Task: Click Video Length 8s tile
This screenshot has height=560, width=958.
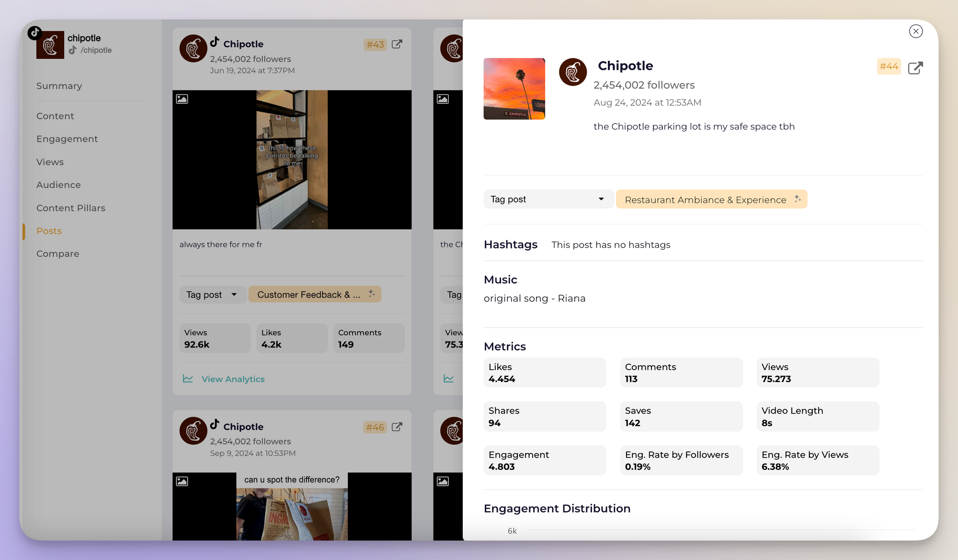Action: [x=818, y=416]
